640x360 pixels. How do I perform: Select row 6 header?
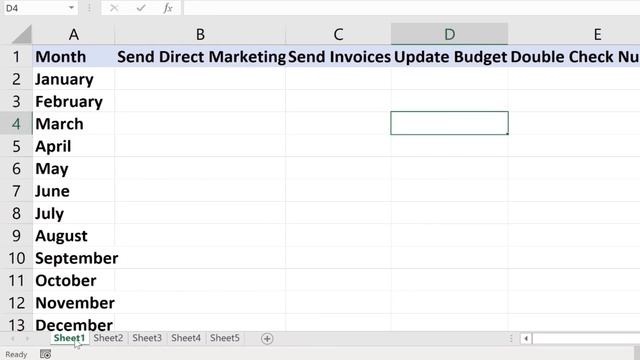16,169
